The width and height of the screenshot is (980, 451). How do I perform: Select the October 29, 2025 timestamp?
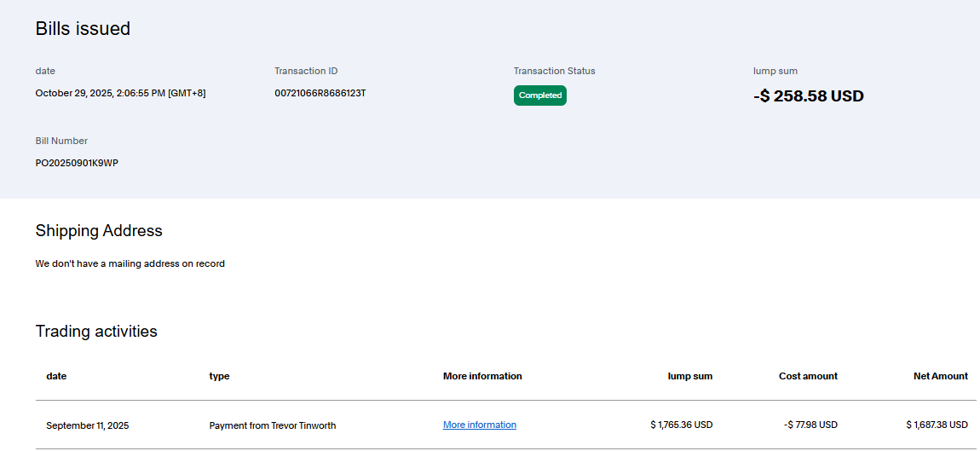point(120,93)
